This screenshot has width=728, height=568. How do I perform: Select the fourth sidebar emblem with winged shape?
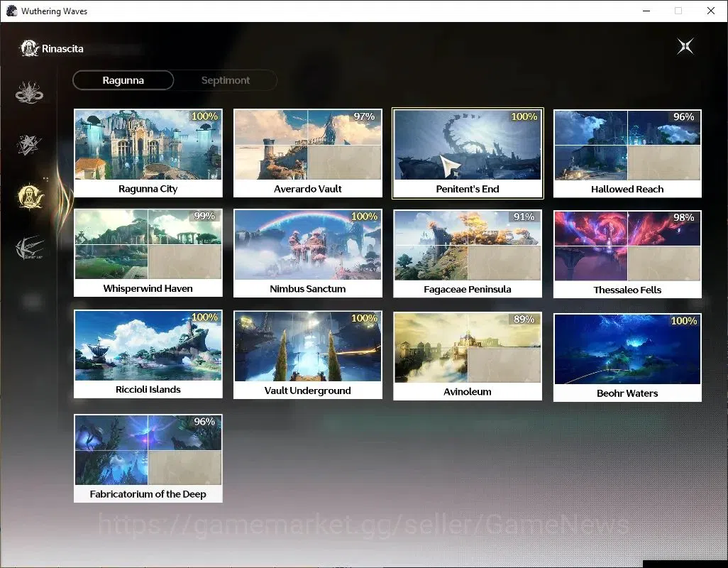pos(30,248)
